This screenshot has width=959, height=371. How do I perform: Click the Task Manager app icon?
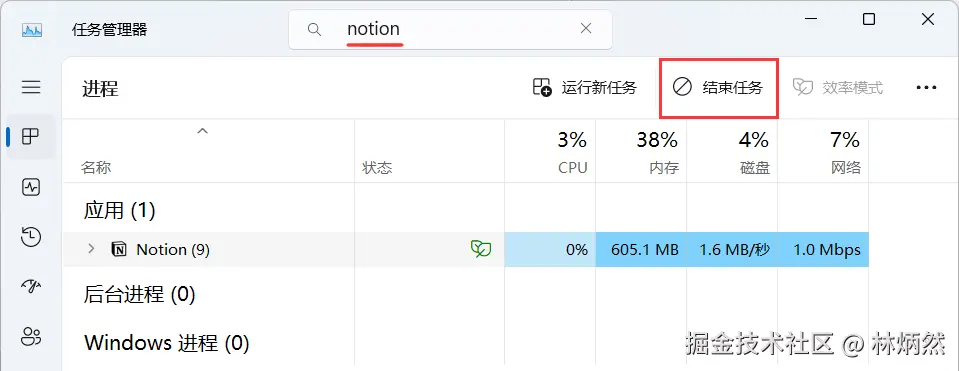point(31,29)
